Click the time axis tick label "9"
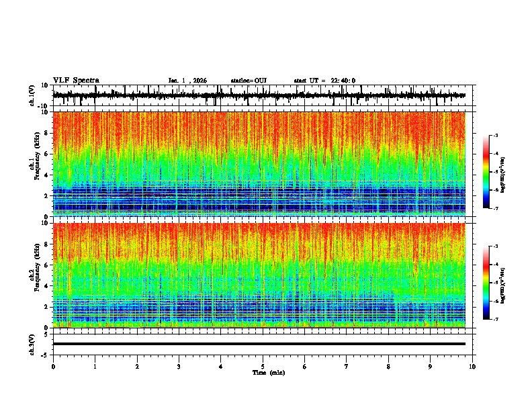 (430, 367)
